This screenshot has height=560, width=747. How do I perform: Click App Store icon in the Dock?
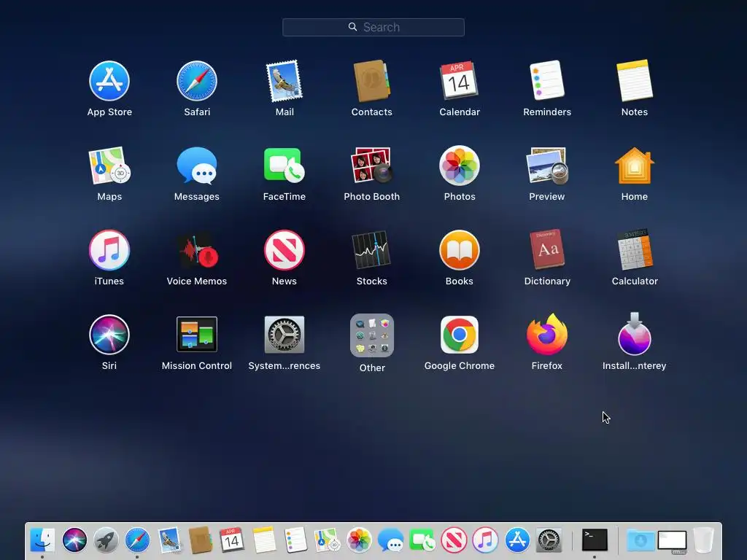(x=517, y=540)
